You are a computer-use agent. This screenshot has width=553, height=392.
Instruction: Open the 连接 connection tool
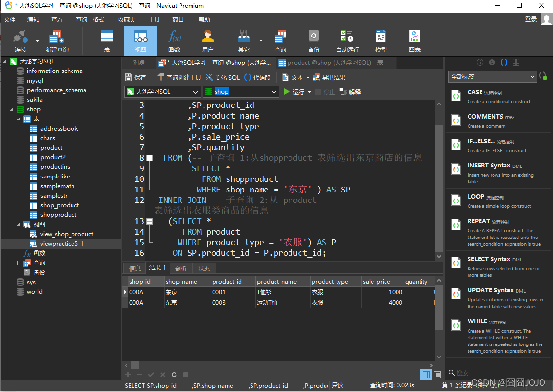(x=20, y=41)
